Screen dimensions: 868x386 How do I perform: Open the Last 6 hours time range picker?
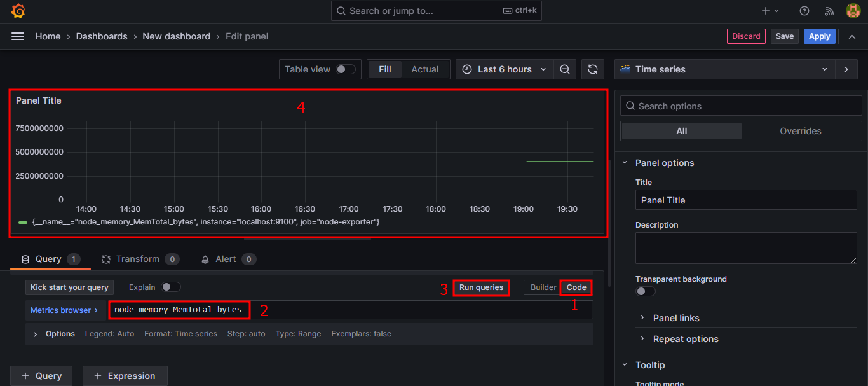point(504,69)
